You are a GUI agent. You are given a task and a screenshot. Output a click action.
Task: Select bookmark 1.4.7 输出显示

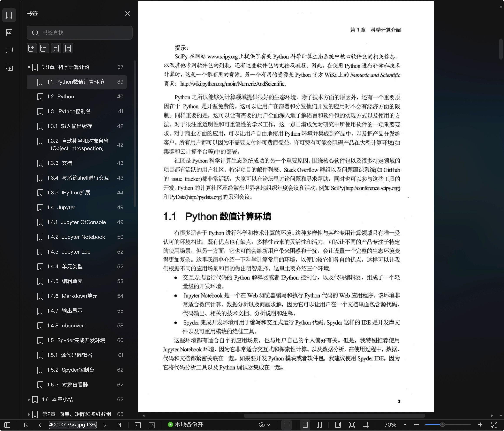(77, 311)
